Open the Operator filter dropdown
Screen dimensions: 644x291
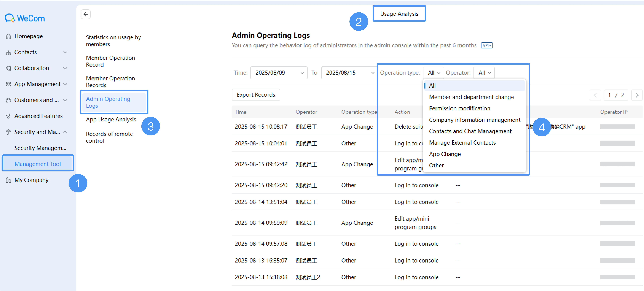click(484, 73)
